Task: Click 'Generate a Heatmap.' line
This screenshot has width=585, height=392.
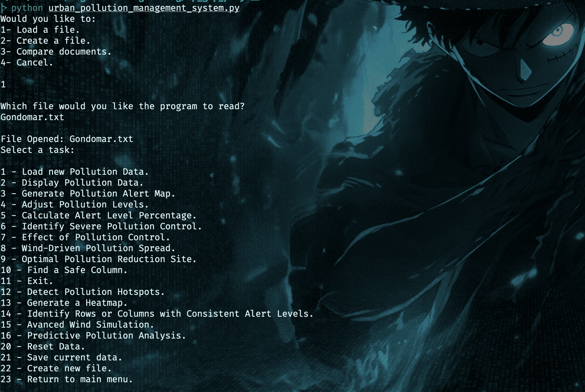Action: 64,303
